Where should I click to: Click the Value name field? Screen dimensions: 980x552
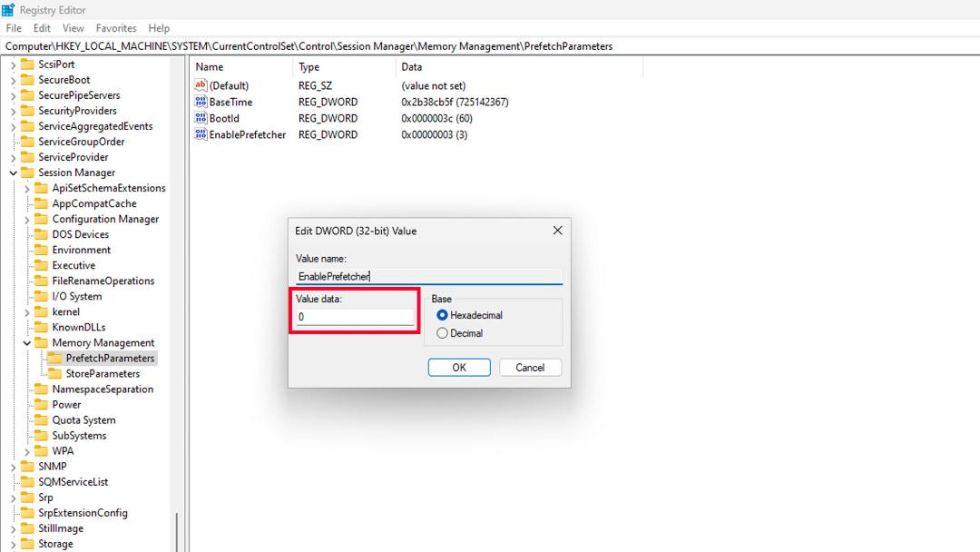(428, 276)
